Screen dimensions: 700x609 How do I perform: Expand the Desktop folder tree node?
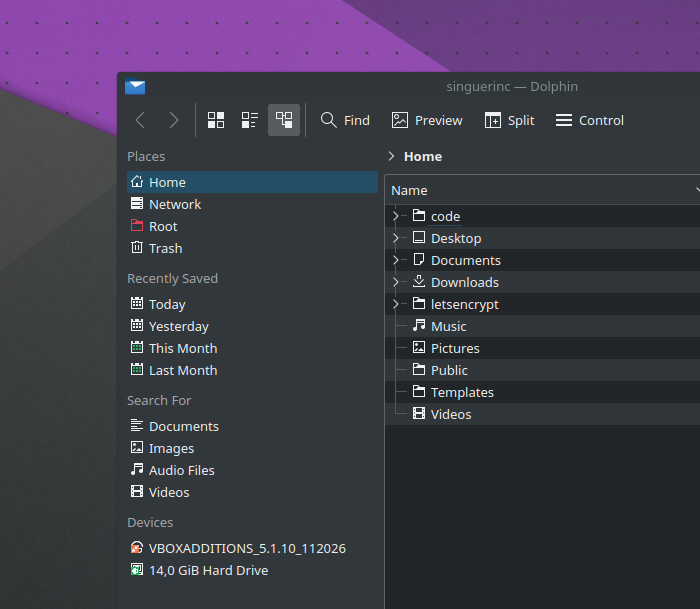395,238
